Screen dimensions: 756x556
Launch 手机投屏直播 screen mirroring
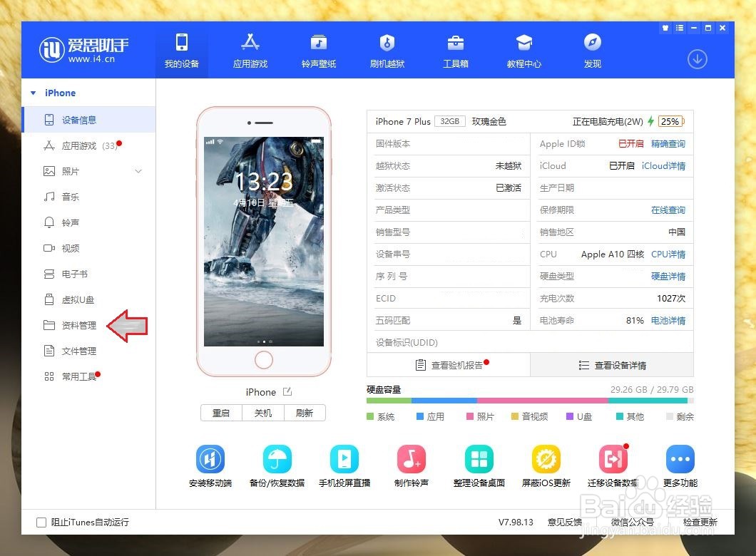coord(344,464)
